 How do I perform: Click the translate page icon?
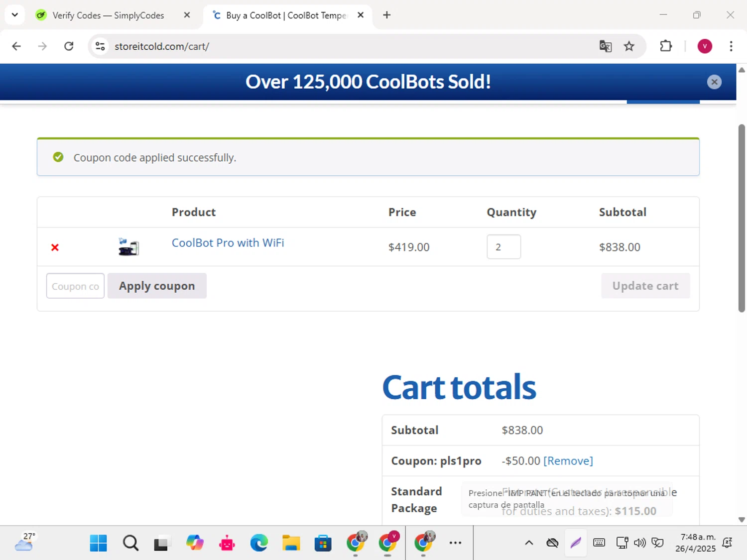606,46
